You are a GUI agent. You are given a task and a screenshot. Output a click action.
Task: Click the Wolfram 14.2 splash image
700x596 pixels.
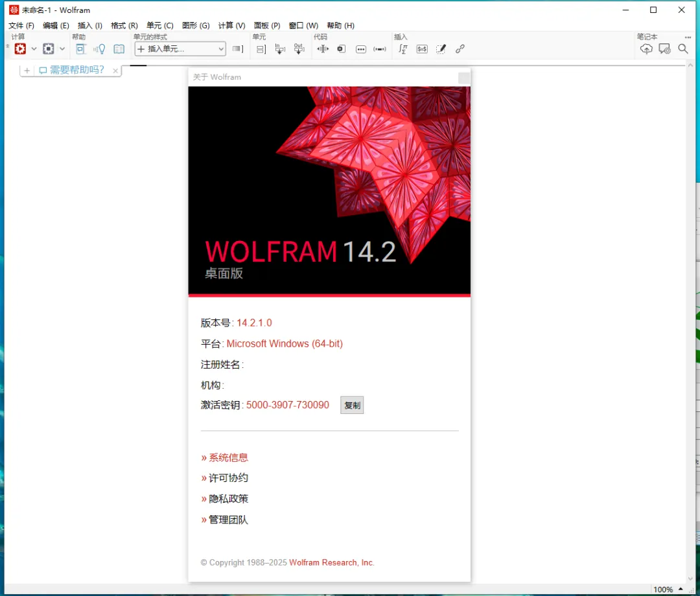tap(329, 190)
